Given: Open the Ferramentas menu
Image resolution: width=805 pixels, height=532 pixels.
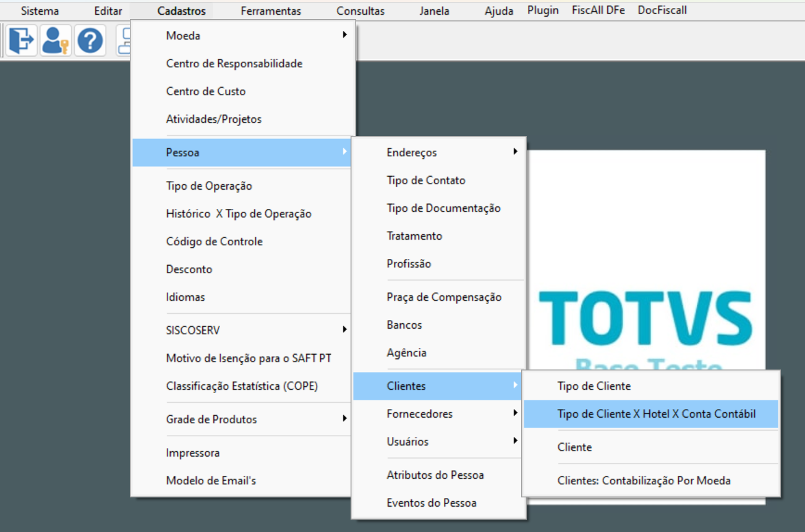Looking at the screenshot, I should tap(271, 11).
